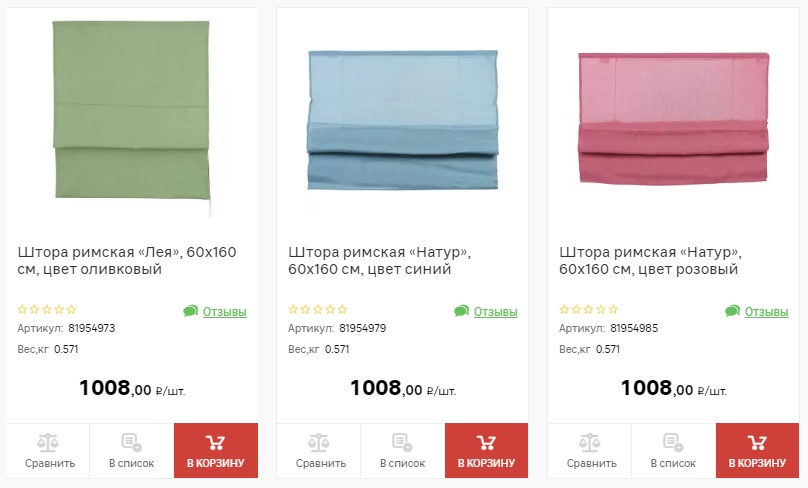The image size is (808, 488).
Task: Add olive Лея curtain to cart
Action: pyautogui.click(x=216, y=450)
